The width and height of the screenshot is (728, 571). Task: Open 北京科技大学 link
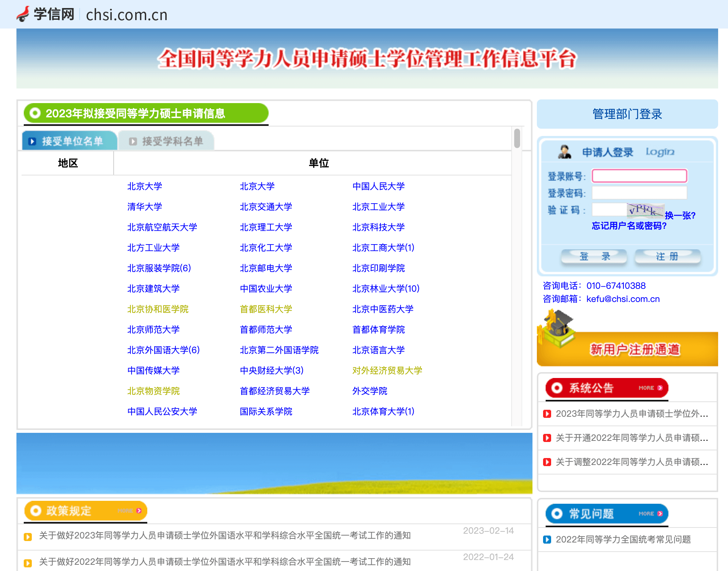pyautogui.click(x=379, y=227)
